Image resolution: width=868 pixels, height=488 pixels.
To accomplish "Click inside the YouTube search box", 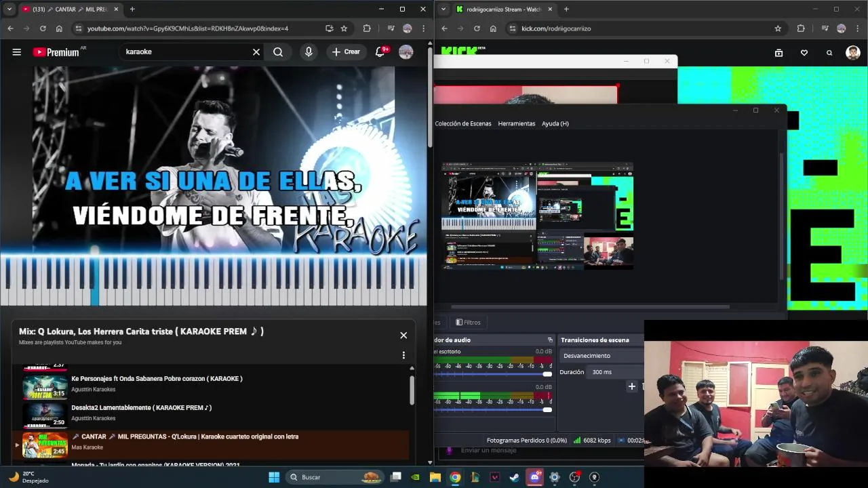I will click(186, 52).
